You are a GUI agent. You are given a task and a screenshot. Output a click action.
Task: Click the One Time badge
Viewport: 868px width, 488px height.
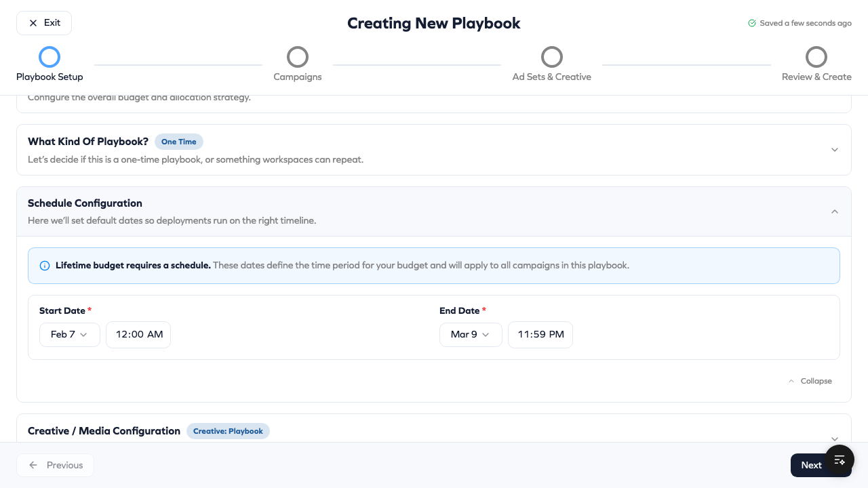(x=179, y=142)
